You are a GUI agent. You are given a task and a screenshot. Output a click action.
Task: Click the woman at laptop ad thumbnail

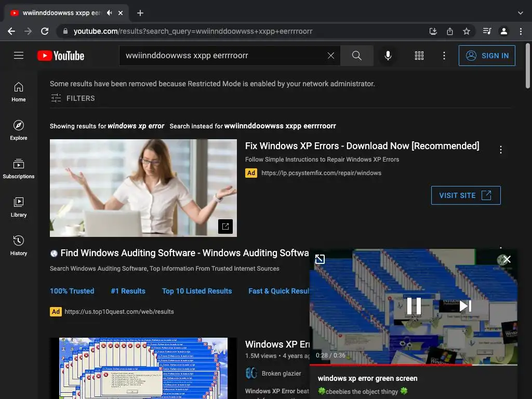coord(143,188)
